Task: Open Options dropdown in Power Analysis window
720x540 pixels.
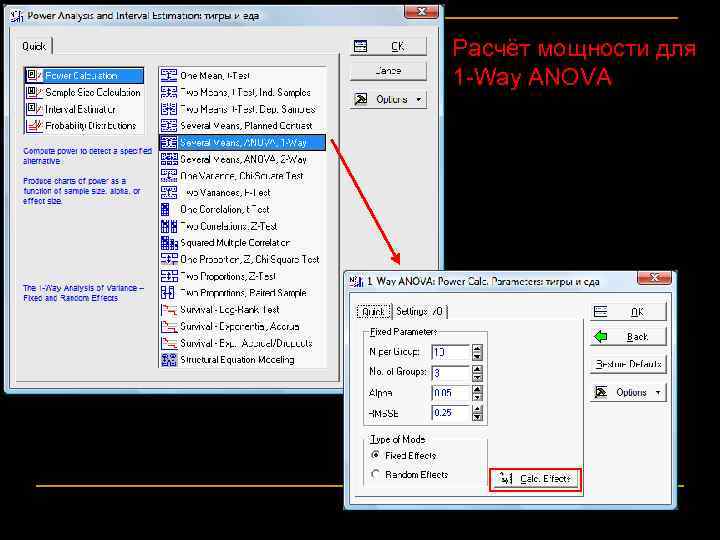Action: 388,99
